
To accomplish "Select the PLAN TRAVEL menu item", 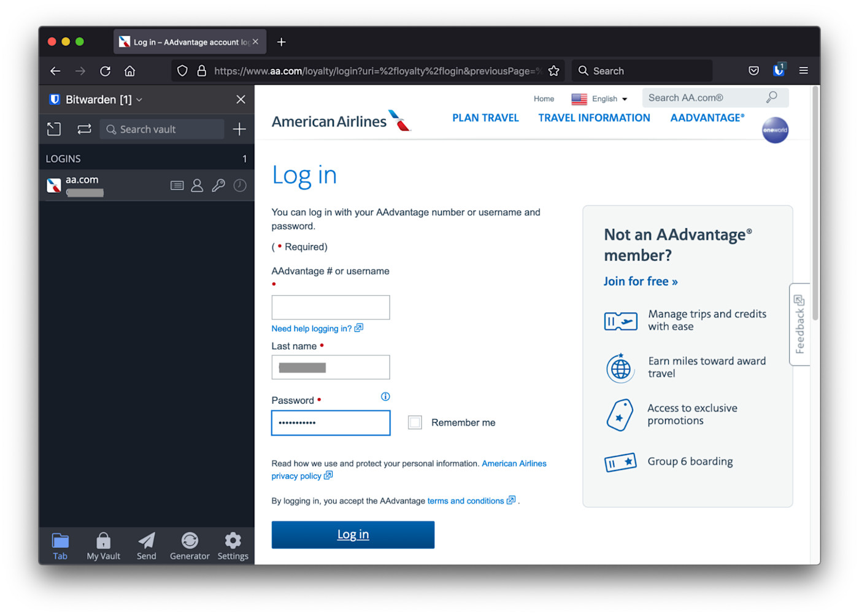I will (x=485, y=117).
